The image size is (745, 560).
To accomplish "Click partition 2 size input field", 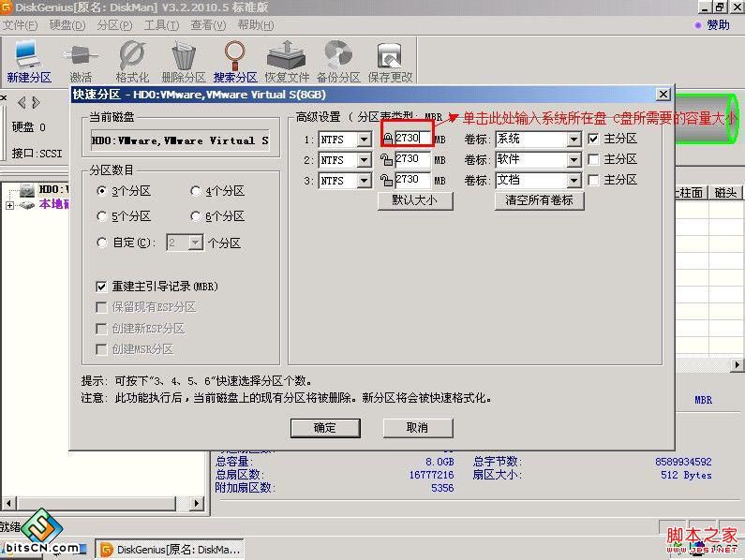I will click(412, 159).
